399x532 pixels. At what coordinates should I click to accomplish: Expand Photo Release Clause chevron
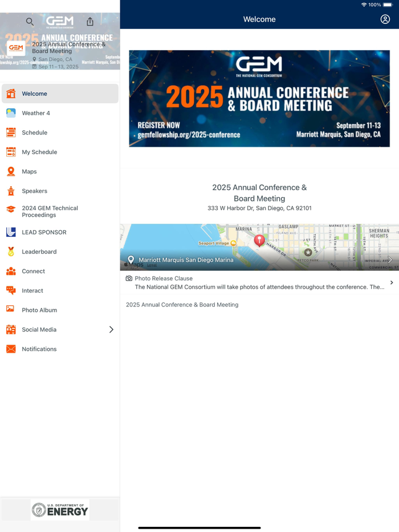pyautogui.click(x=392, y=283)
